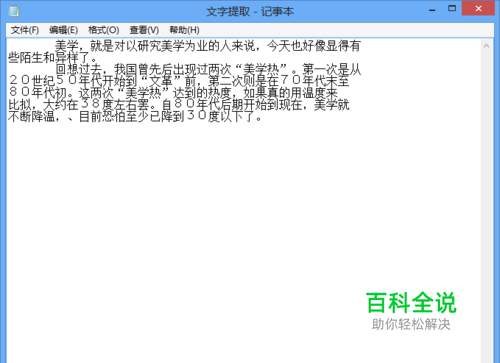Open the 编辑(E) menu
The height and width of the screenshot is (363, 500).
click(63, 30)
